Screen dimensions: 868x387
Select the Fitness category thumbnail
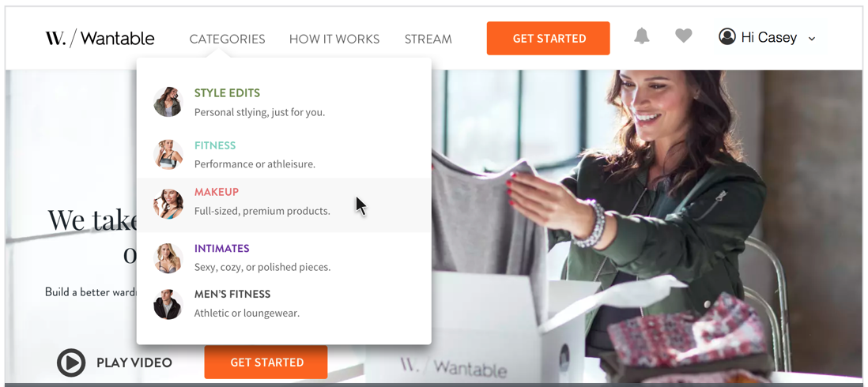168,154
